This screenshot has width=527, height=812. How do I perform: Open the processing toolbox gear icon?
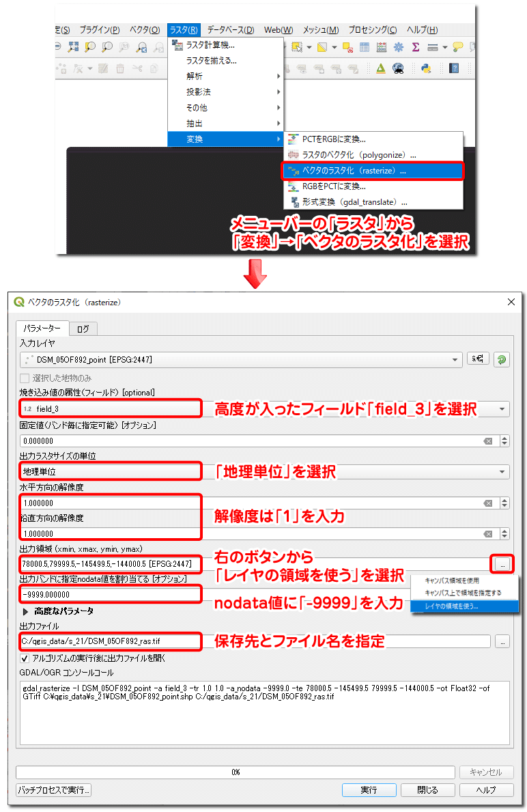[399, 47]
